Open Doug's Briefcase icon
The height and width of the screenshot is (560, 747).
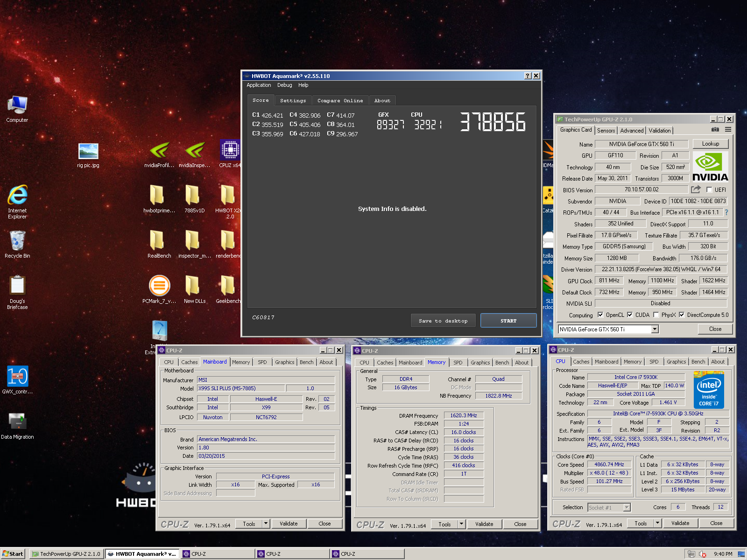(x=17, y=293)
